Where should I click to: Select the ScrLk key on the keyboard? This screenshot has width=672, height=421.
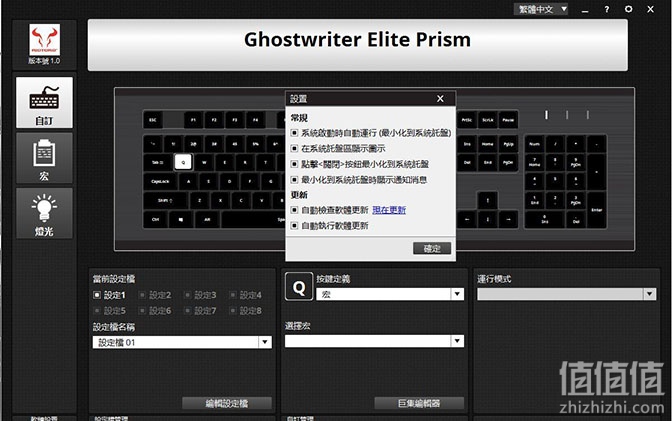(487, 120)
